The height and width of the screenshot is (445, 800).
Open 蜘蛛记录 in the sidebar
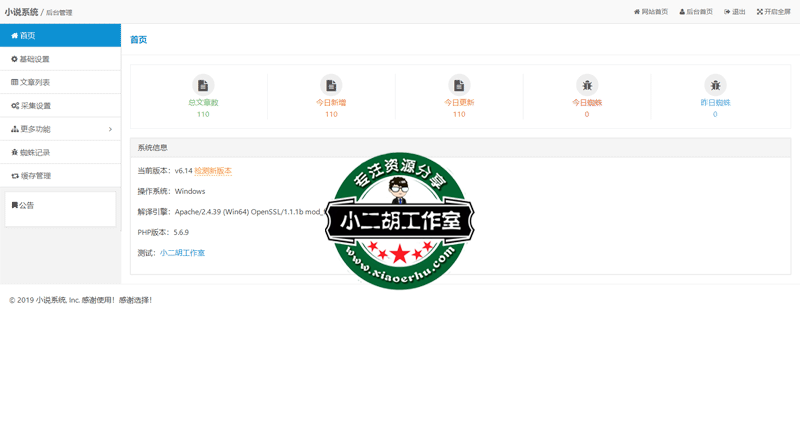(34, 152)
